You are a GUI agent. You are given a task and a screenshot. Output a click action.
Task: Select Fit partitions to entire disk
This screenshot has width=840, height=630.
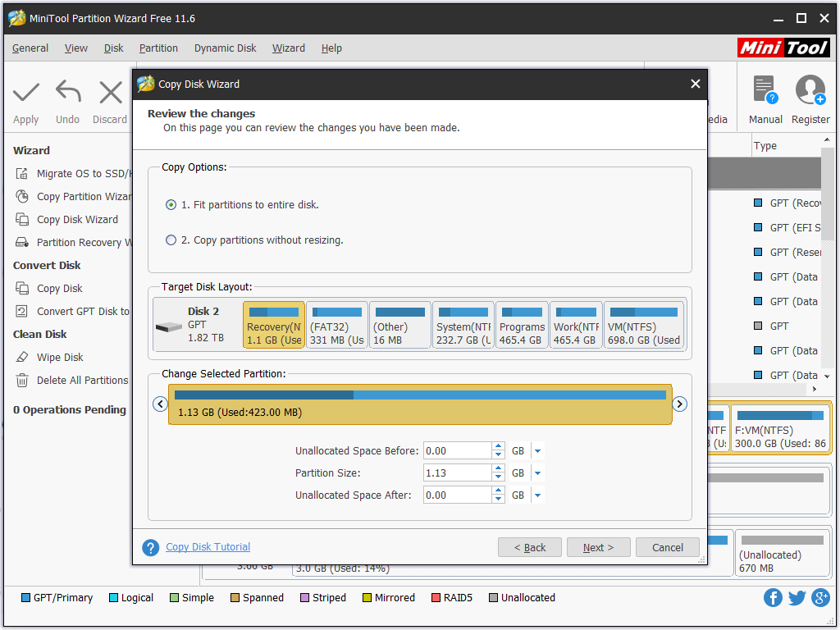[x=171, y=205]
